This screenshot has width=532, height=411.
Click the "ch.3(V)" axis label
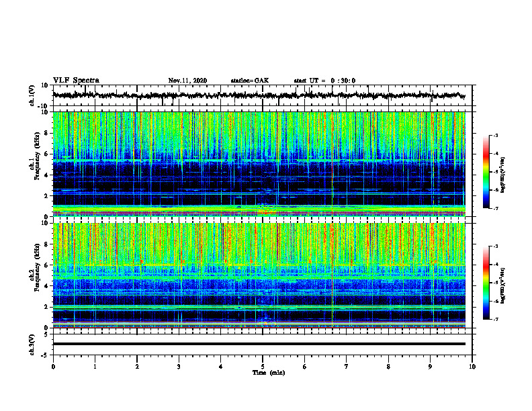pyautogui.click(x=32, y=345)
